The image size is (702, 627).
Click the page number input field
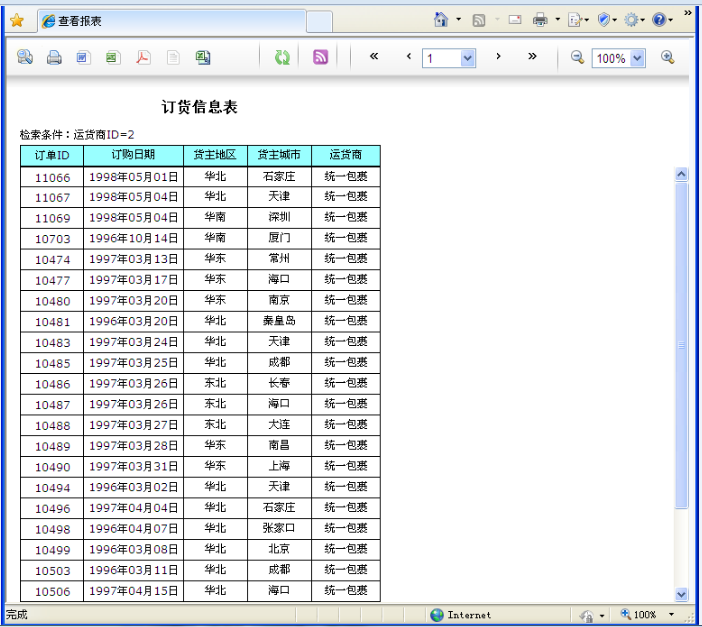[442, 58]
